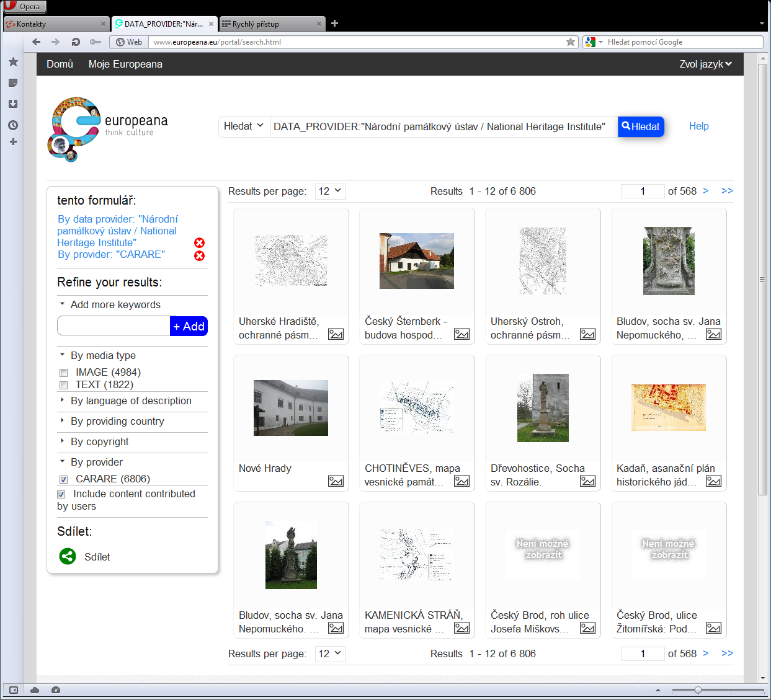771x700 pixels.
Task: Go forward with the browser forward arrow
Action: pos(56,42)
